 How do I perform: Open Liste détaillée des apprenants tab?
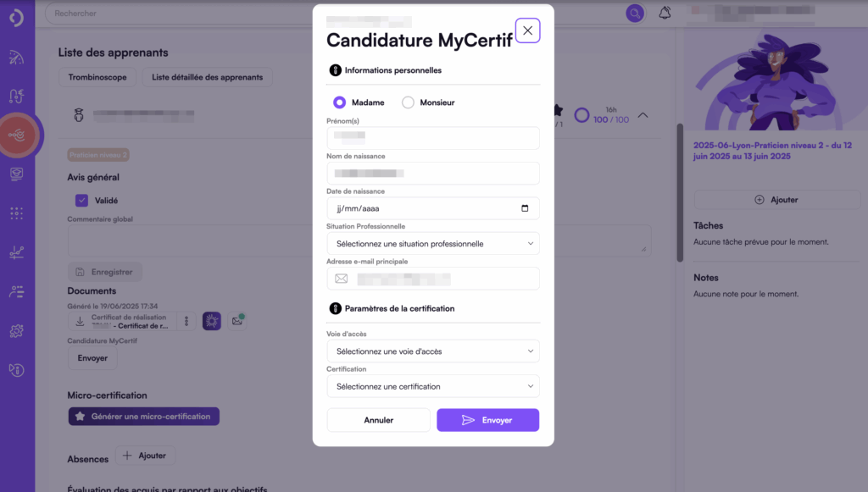pyautogui.click(x=207, y=77)
